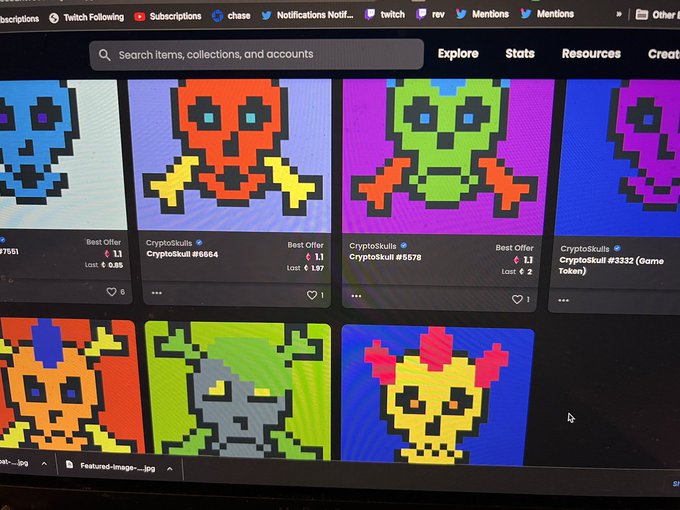This screenshot has height=510, width=680.
Task: Click the Twitch icon beside rev
Action: [x=421, y=14]
